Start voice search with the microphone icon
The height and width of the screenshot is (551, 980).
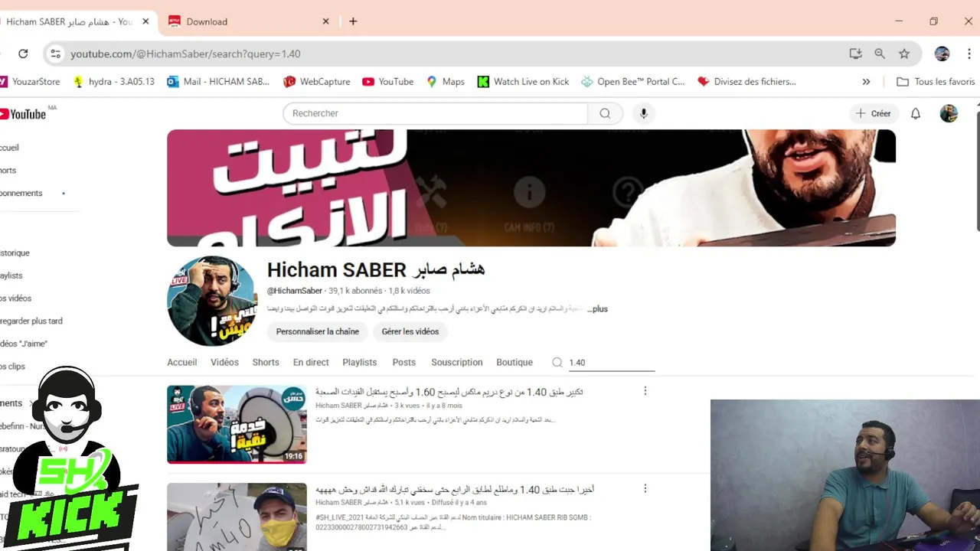click(643, 113)
